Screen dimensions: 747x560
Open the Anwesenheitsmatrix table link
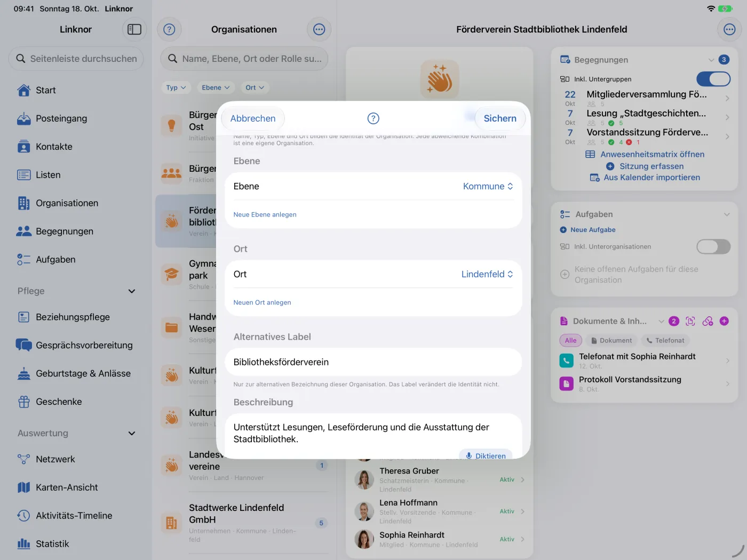click(x=645, y=154)
